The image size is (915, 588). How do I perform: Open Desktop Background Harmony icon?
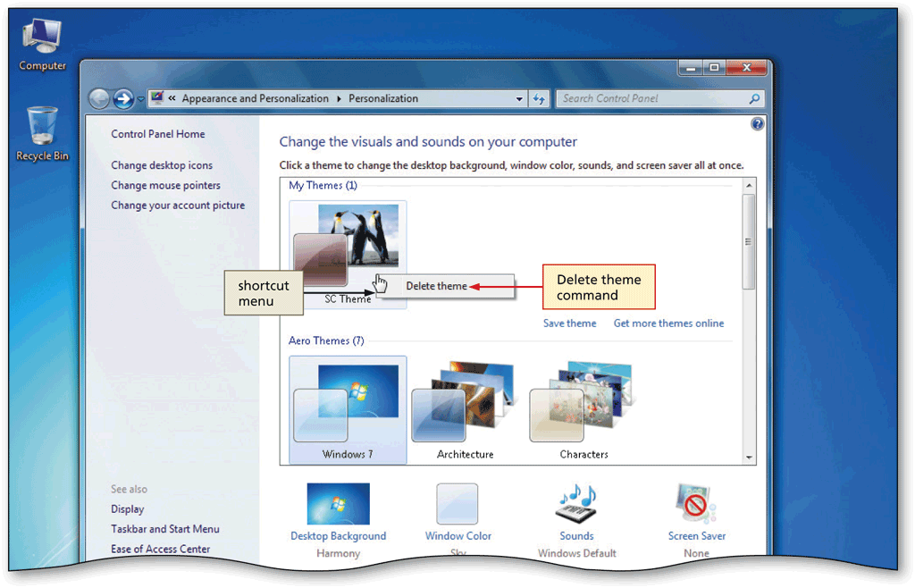(338, 504)
